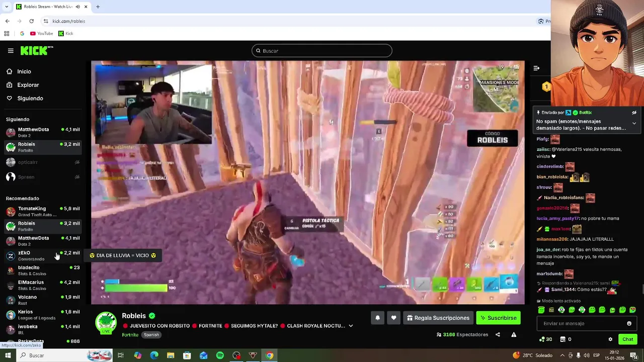The height and width of the screenshot is (362, 644).
Task: Open the Google bookmark icon
Action: [22, 34]
